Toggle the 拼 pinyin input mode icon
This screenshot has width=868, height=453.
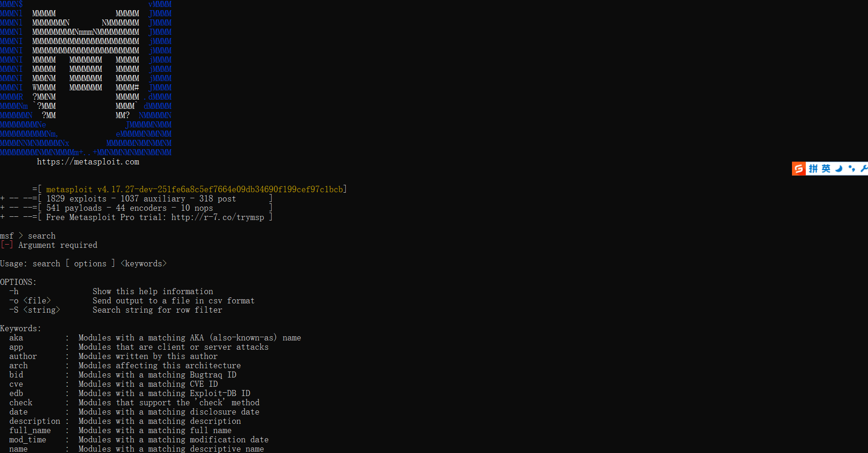click(x=813, y=169)
